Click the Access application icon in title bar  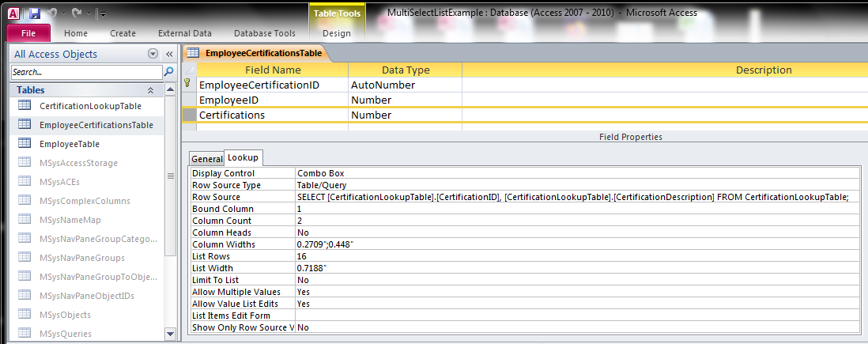click(x=16, y=13)
